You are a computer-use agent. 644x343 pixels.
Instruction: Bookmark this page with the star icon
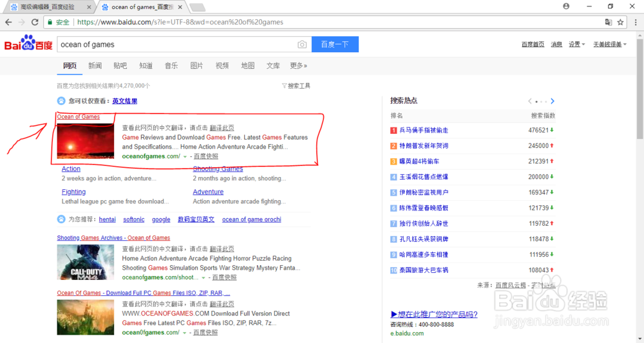point(620,22)
